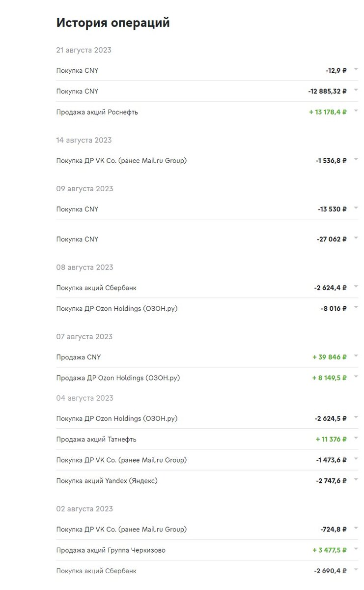364x590 pixels.
Task: Expand arrow next to -8 016 ₽ Ozon purchase
Action: pyautogui.click(x=356, y=308)
